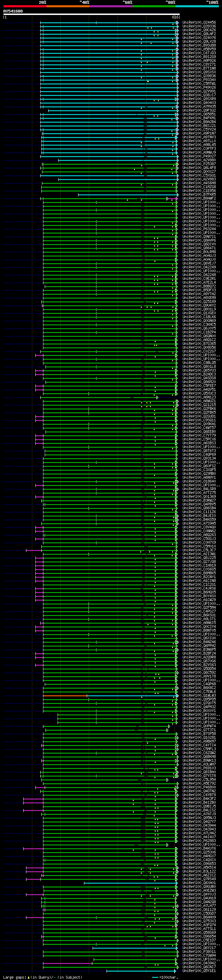Select hit label UniRef100_B4KUT6
Viewport: 222px width, 980px height.
[x=199, y=849]
